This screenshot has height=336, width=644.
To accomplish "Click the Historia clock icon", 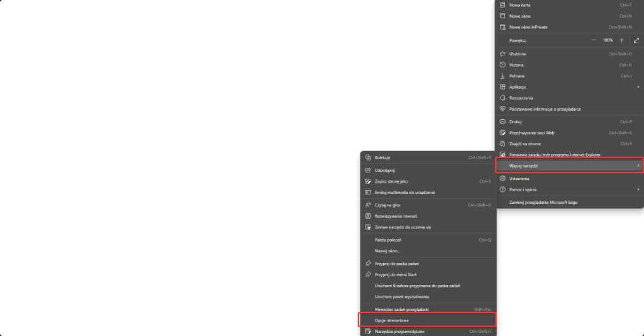I will click(502, 65).
